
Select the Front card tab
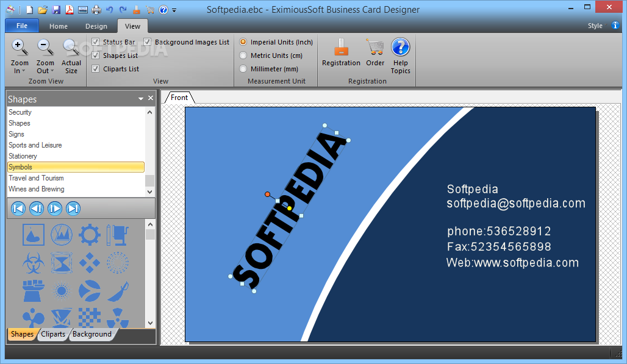(x=179, y=98)
